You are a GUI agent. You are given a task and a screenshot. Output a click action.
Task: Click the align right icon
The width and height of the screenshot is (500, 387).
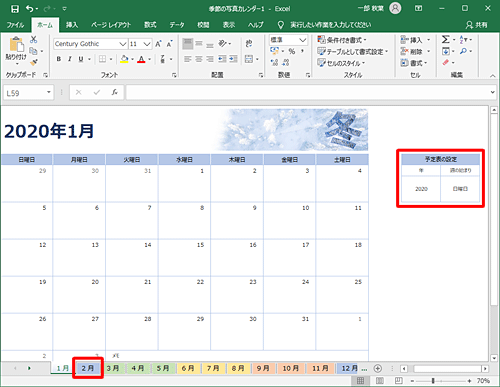pos(210,59)
